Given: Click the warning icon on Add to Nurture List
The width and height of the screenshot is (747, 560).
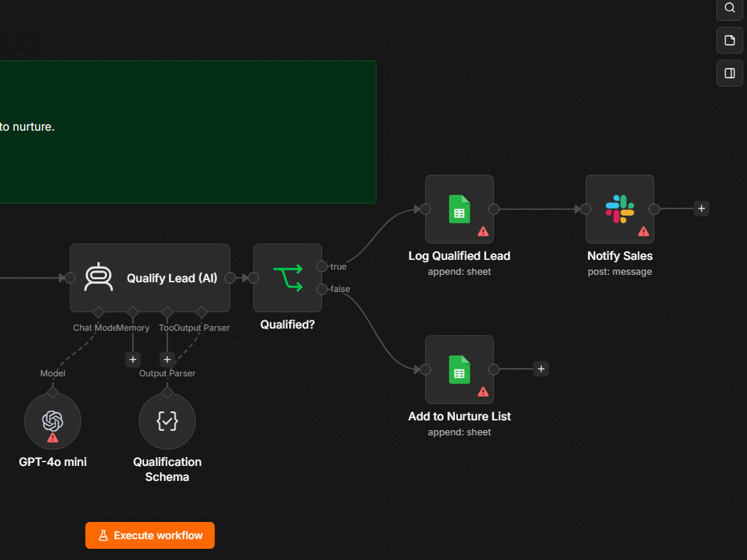Looking at the screenshot, I should [x=483, y=392].
